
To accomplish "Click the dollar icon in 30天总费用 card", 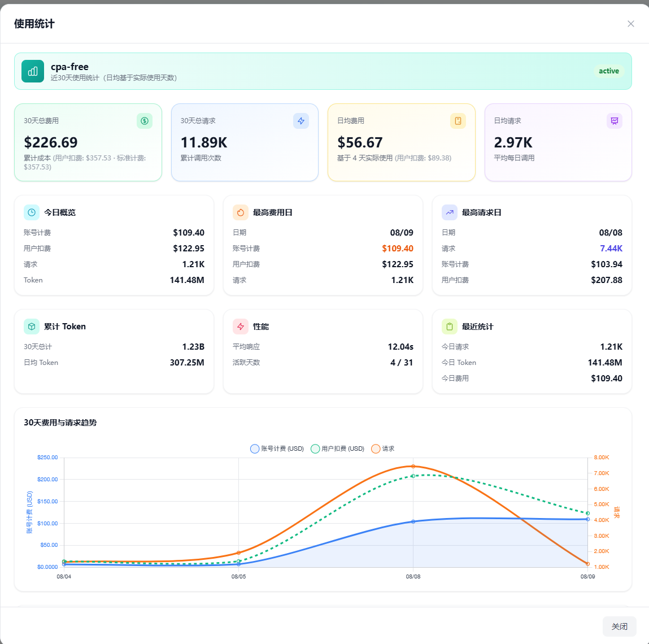I will (x=145, y=121).
